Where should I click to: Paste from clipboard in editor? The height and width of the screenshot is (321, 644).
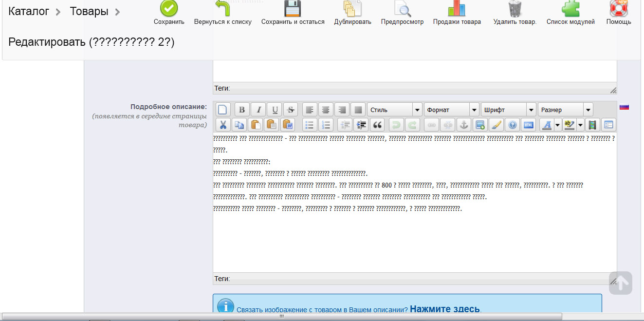coord(256,125)
